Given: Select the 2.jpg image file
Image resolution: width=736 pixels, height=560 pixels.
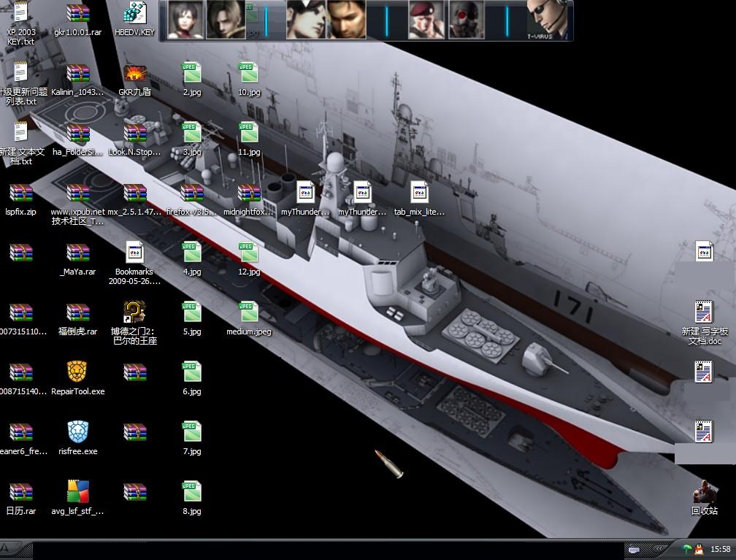Looking at the screenshot, I should pos(192,80).
